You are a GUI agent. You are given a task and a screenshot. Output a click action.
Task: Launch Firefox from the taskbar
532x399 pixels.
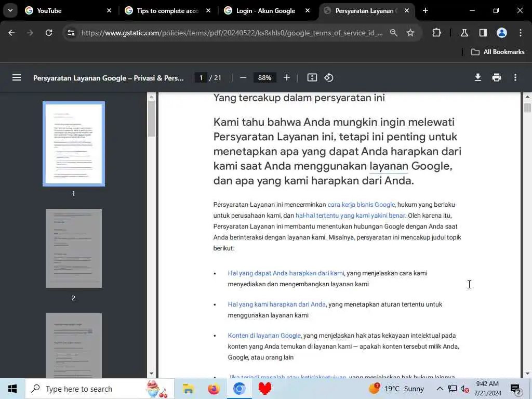[x=214, y=389]
